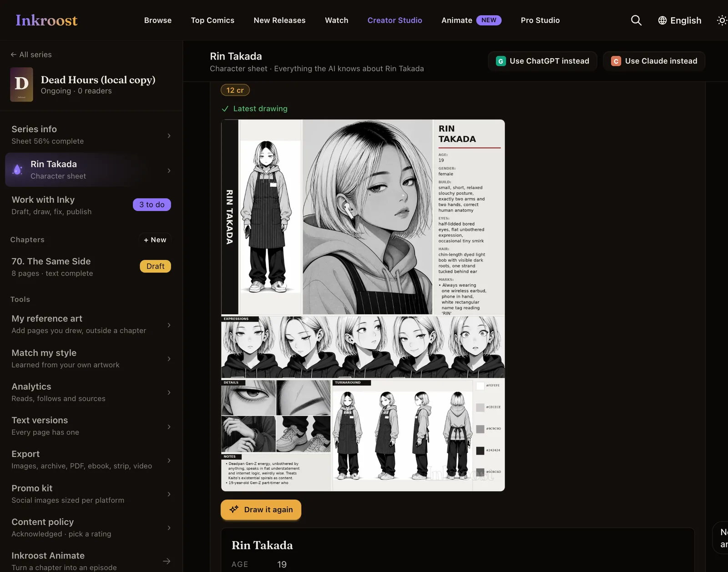Image resolution: width=728 pixels, height=572 pixels.
Task: Open the Browse menu item
Action: (x=158, y=20)
